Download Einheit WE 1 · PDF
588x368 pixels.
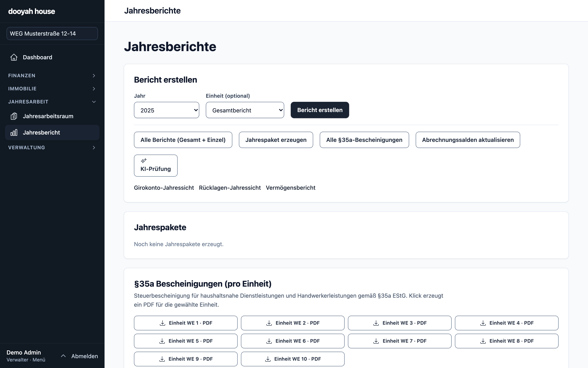pyautogui.click(x=186, y=323)
